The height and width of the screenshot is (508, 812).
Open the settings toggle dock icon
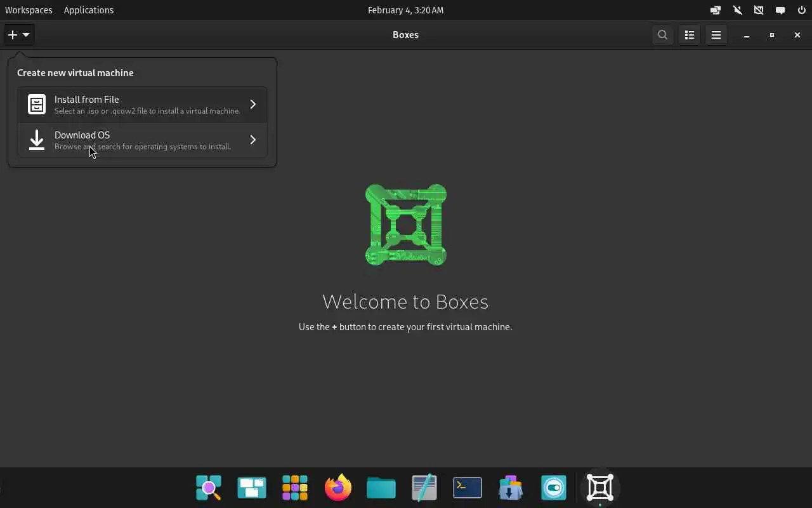tap(554, 488)
